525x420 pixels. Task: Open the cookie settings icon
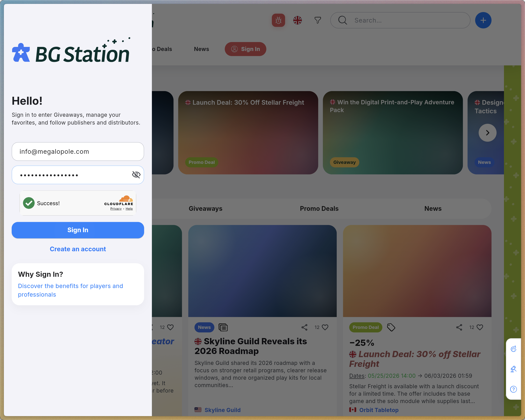tap(513, 349)
